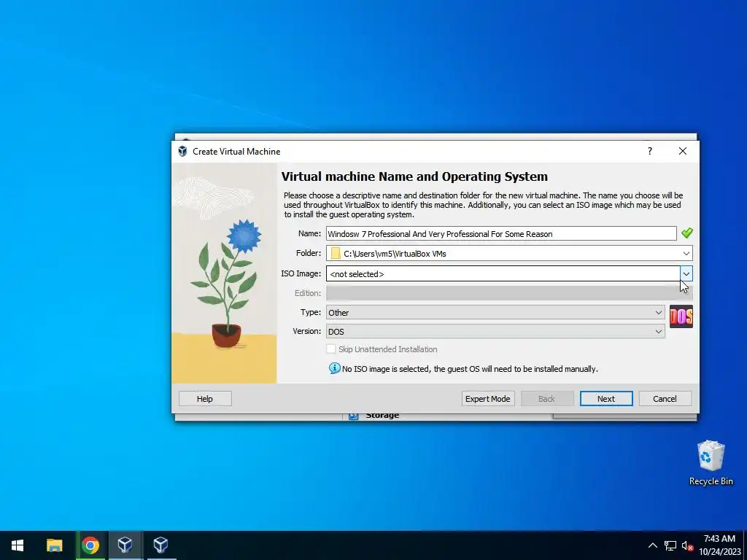Screen dimensions: 747x560
Task: Open the Recycle Bin desktop icon
Action: [711, 463]
